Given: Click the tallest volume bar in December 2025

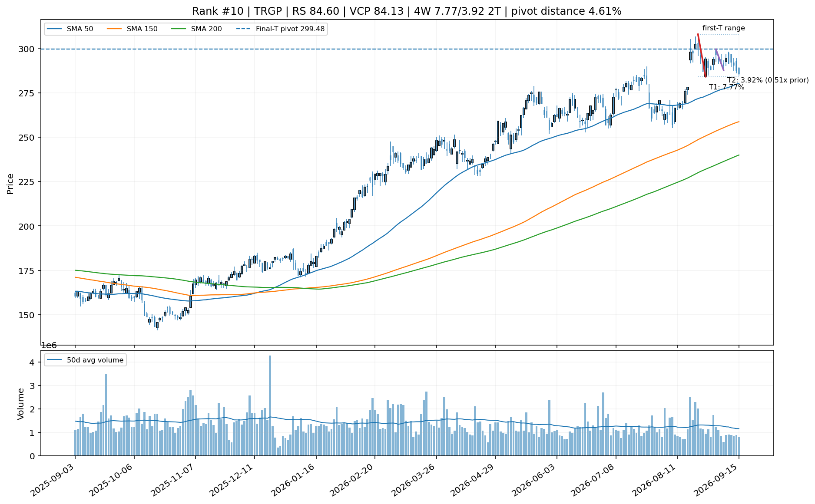Looking at the screenshot, I should [x=270, y=405].
